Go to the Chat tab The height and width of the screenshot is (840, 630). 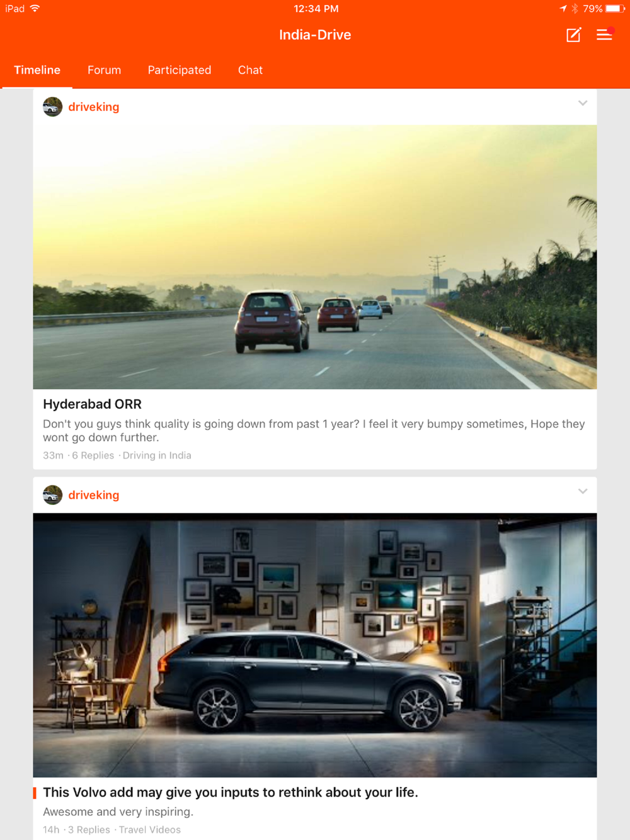coord(250,70)
